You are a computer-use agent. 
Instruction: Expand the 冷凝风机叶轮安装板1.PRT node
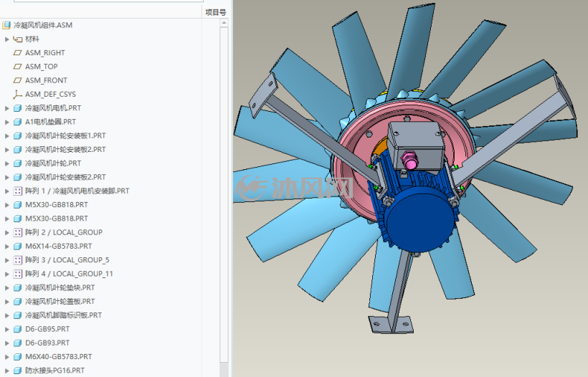coord(6,135)
